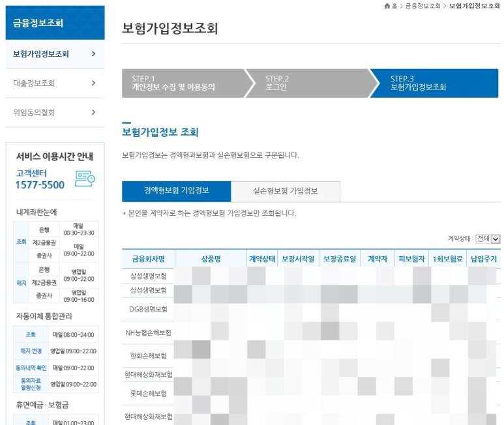
Task: Click 계약상태 column header
Action: (262, 259)
